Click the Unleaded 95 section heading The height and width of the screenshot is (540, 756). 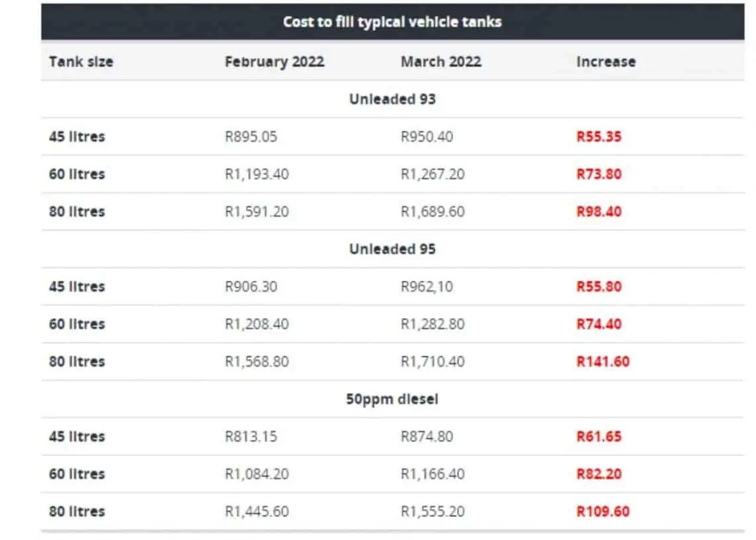pyautogui.click(x=393, y=249)
